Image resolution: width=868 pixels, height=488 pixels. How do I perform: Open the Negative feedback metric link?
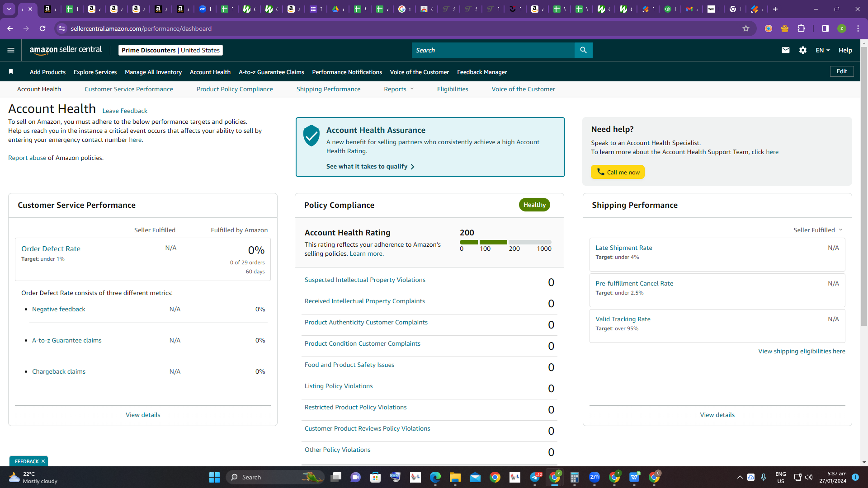(x=59, y=310)
